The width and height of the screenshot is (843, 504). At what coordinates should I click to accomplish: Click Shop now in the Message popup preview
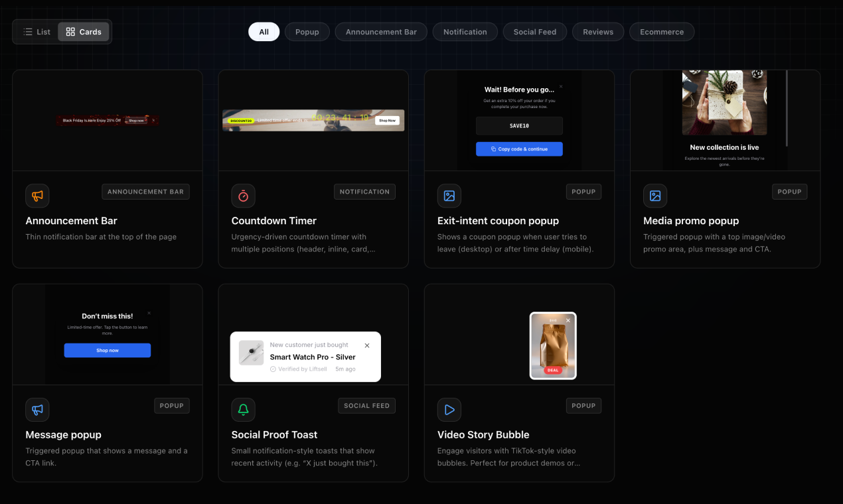107,350
